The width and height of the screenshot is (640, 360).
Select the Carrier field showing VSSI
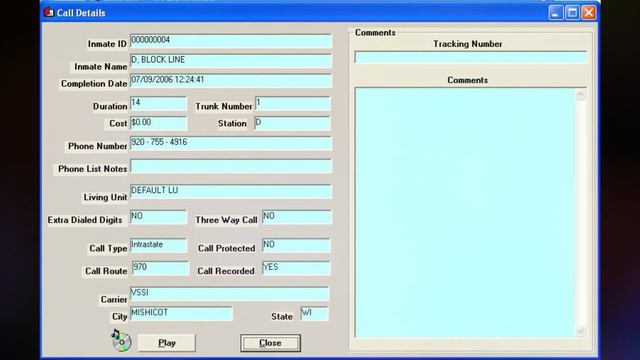pyautogui.click(x=229, y=294)
